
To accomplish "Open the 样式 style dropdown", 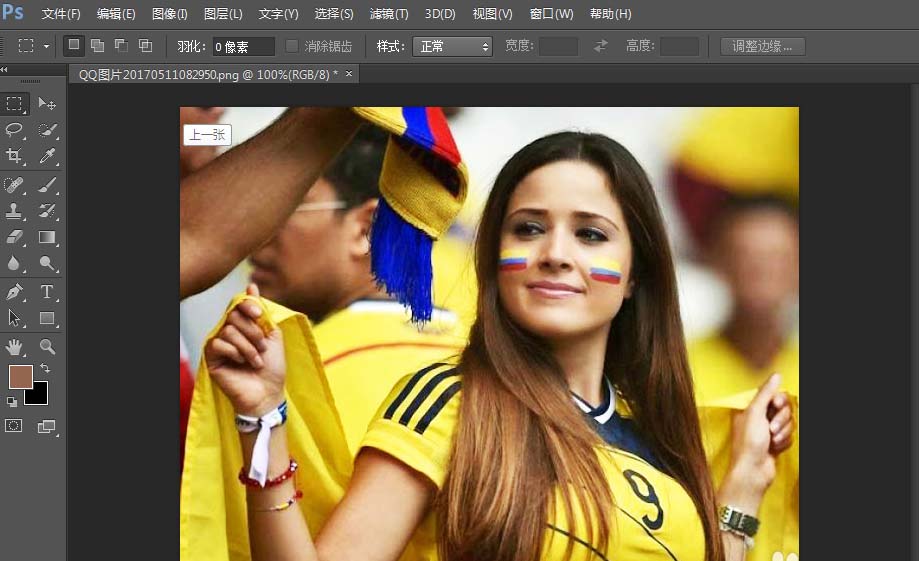I will [452, 46].
